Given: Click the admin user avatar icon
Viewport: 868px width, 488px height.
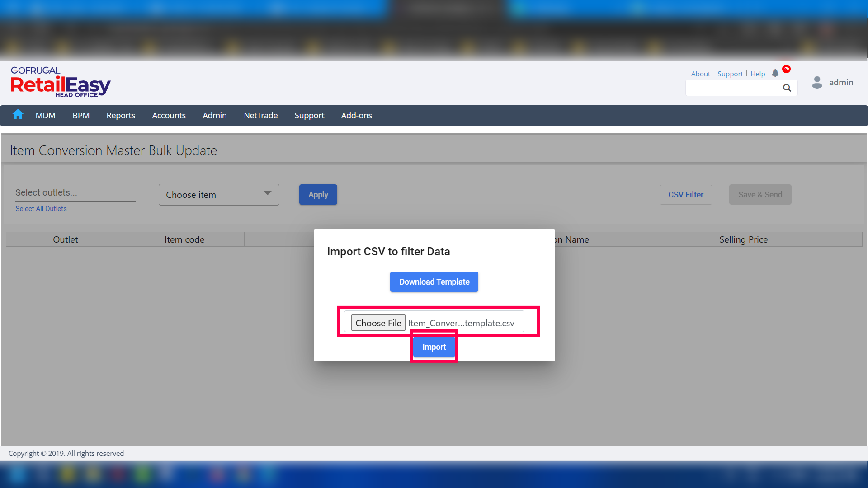Looking at the screenshot, I should click(x=817, y=82).
